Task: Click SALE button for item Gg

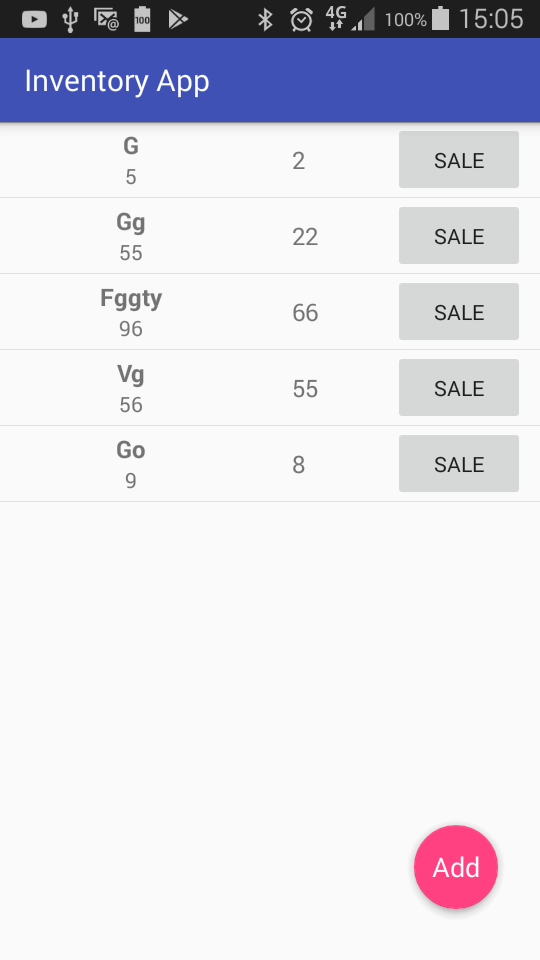Action: click(x=459, y=236)
